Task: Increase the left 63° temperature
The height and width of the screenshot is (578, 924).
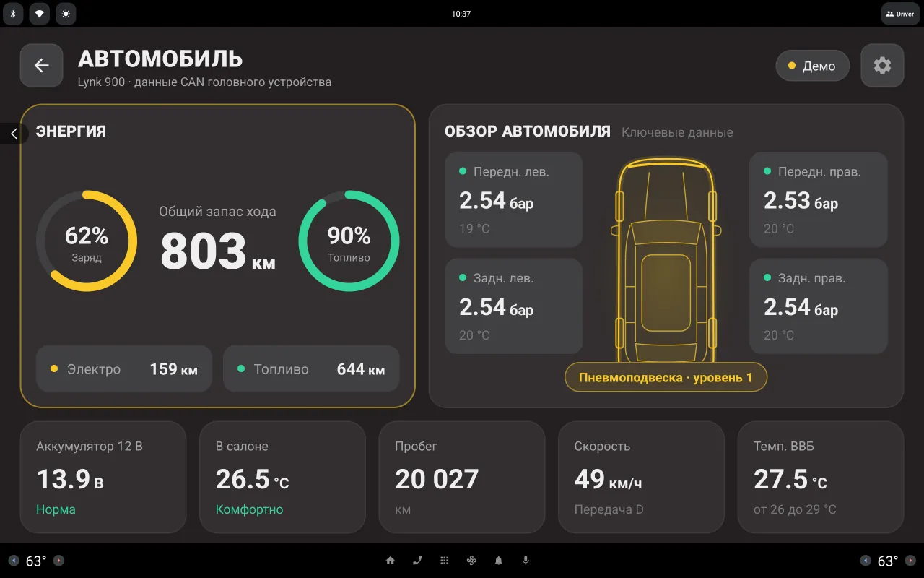Action: tap(58, 561)
